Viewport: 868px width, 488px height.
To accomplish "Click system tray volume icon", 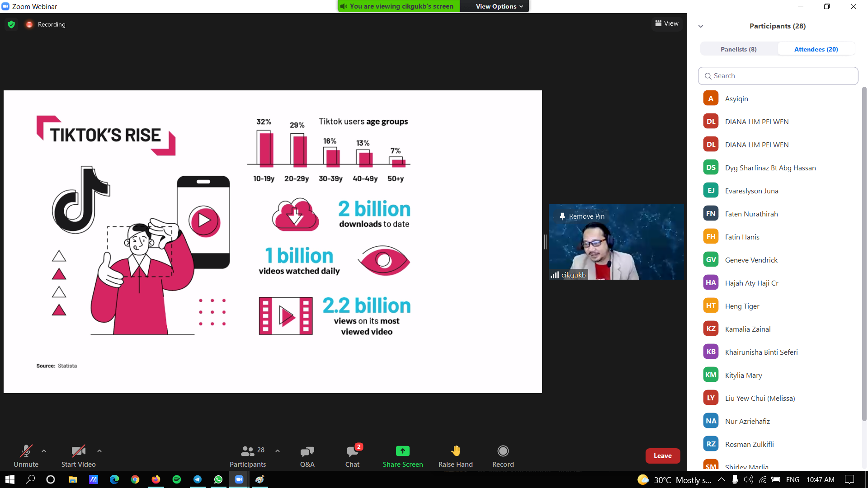I will (749, 479).
